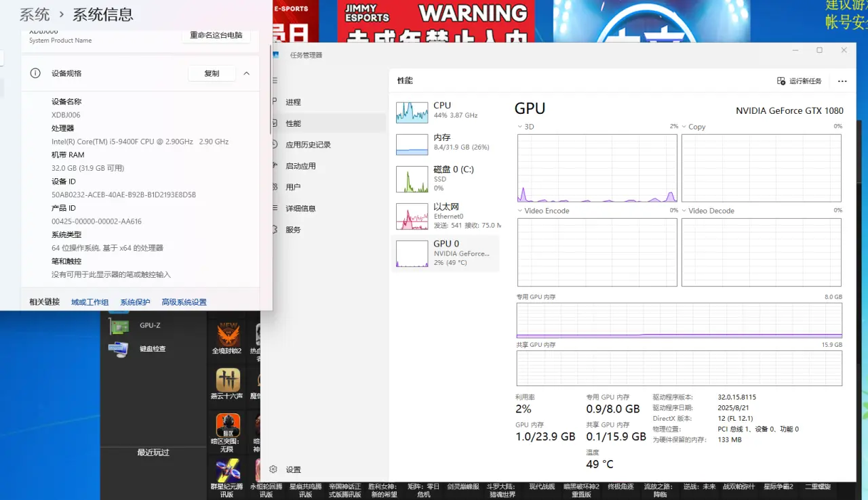Image resolution: width=868 pixels, height=500 pixels.
Task: Open the GPU-Z desktop shortcut
Action: [x=119, y=326]
